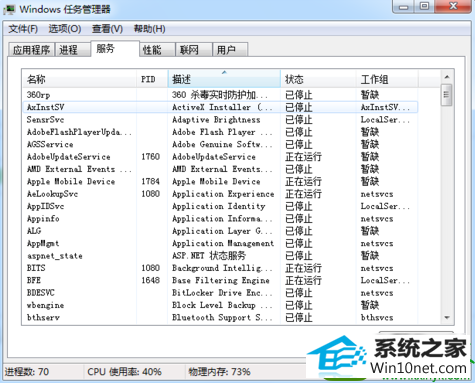Switch to the 性能 tab

pos(157,50)
